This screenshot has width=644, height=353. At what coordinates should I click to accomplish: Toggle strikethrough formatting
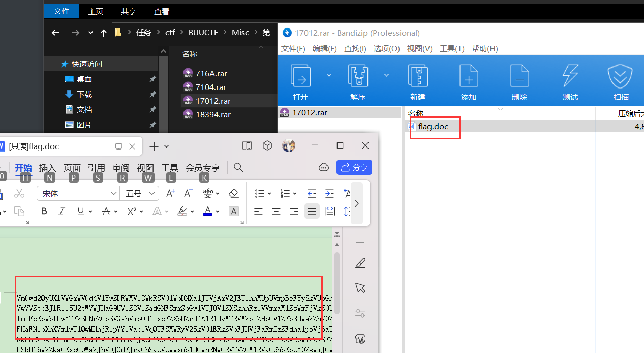pyautogui.click(x=106, y=211)
